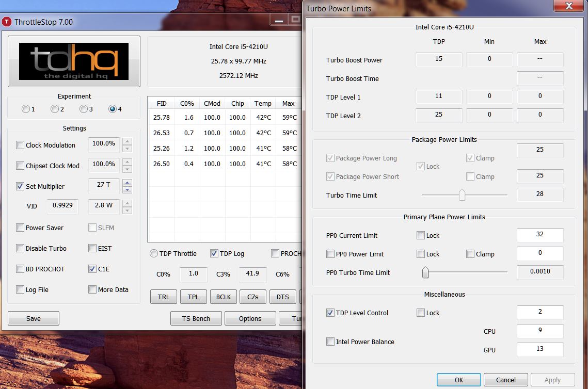
Task: Click the GPU power balance field
Action: pos(540,349)
